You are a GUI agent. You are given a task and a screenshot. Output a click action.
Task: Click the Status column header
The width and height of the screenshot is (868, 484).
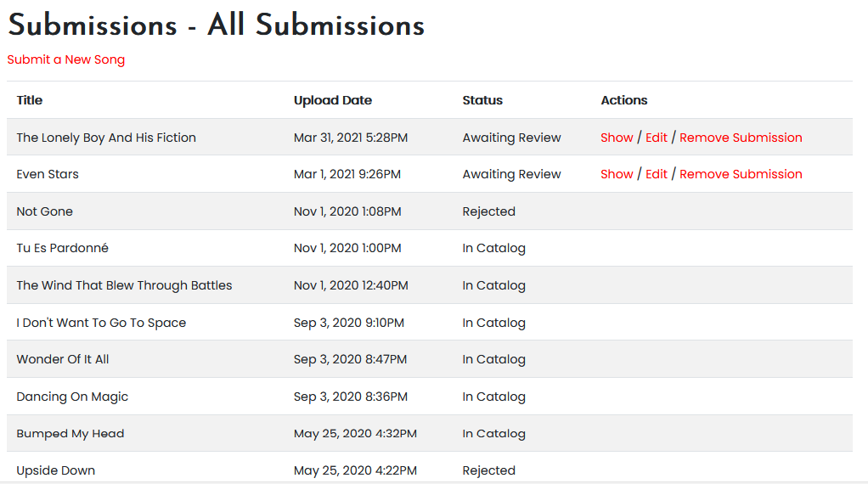(482, 100)
